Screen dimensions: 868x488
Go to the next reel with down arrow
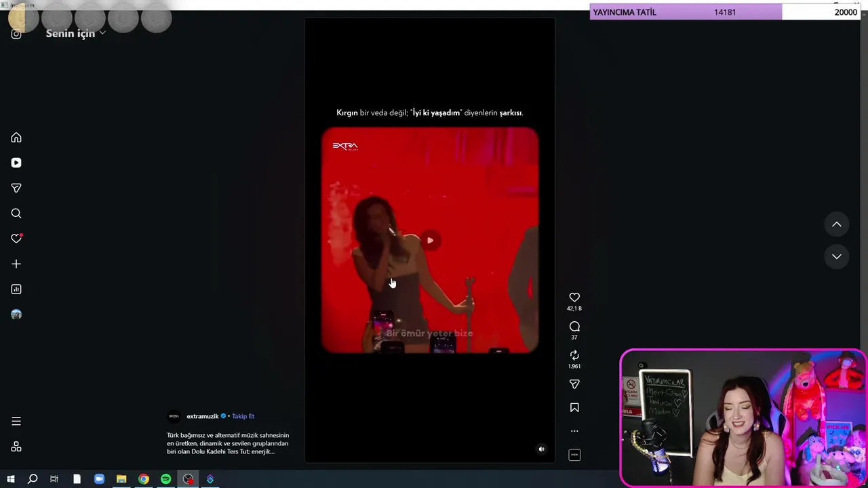coord(837,256)
